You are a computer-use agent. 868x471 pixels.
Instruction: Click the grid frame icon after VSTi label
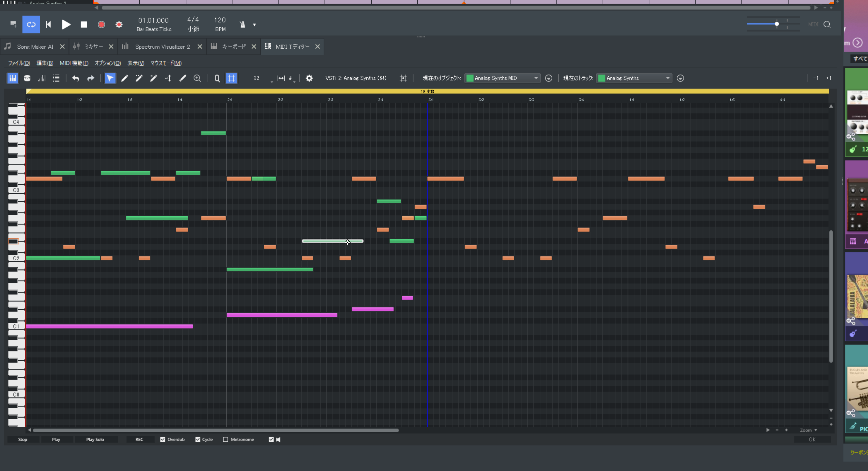pos(403,78)
